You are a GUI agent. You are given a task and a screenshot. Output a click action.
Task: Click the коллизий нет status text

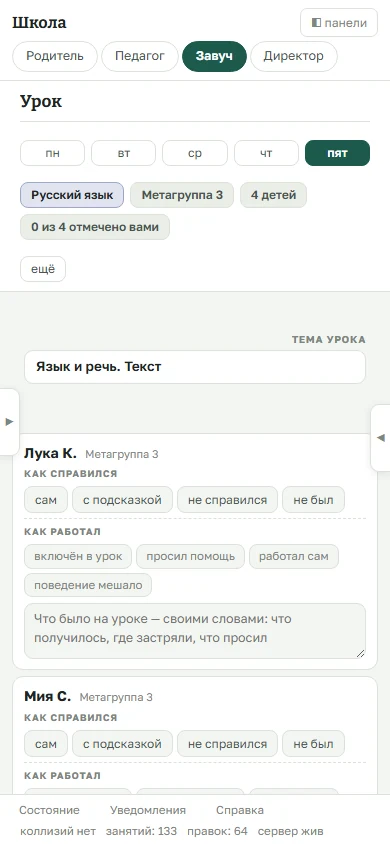coord(58,831)
